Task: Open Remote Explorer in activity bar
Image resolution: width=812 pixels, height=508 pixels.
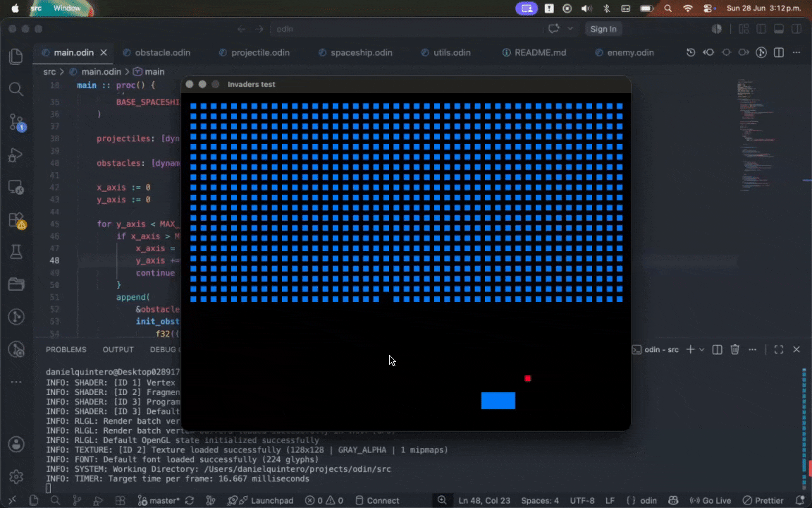Action: (16, 187)
